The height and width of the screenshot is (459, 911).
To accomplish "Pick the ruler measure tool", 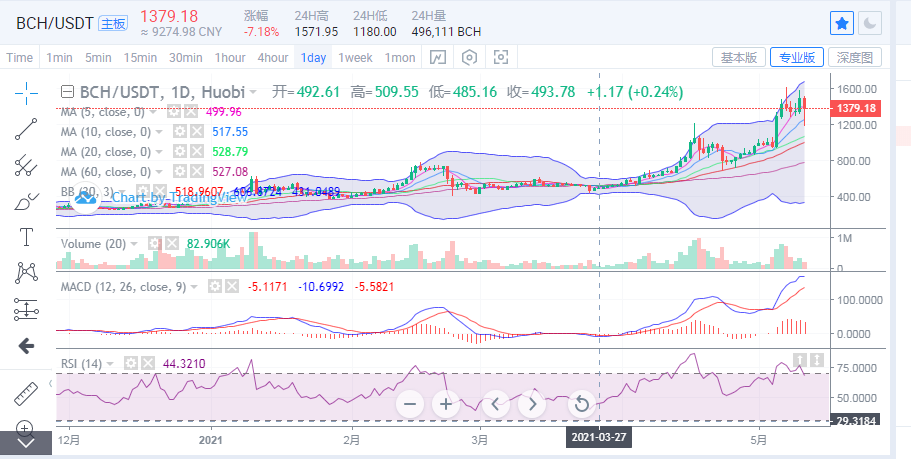I will [26, 393].
